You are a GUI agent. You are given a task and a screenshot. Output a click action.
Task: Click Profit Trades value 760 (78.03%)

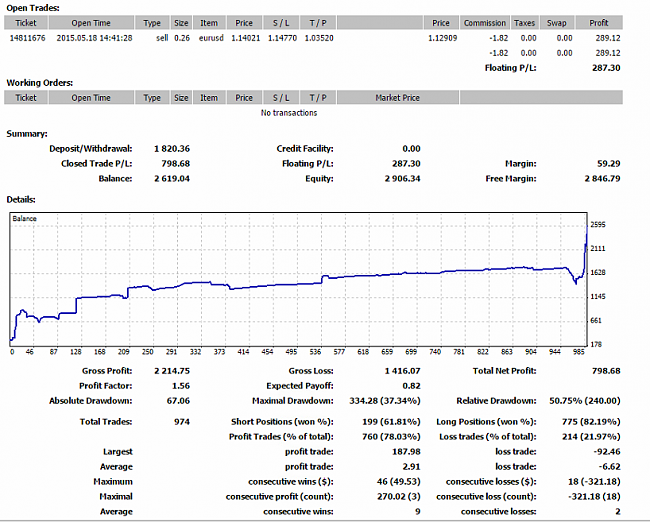point(391,437)
